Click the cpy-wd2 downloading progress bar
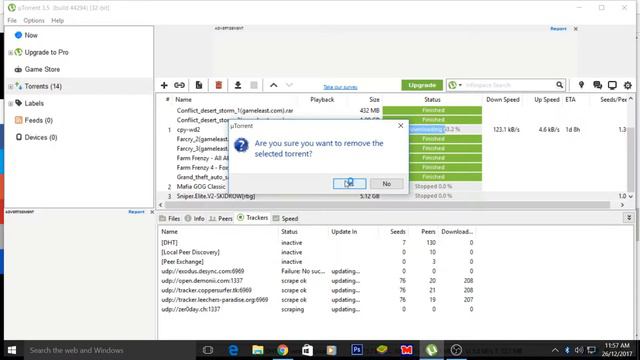640x360 pixels. [432, 129]
